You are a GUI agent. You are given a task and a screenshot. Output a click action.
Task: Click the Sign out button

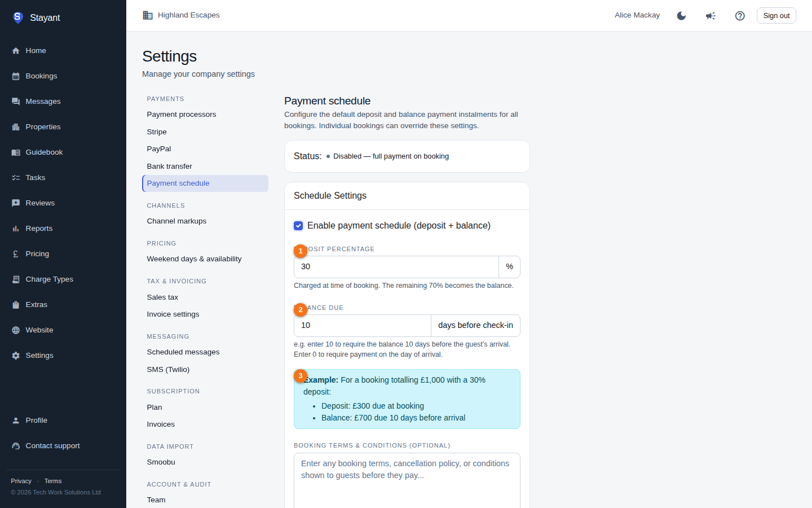pos(776,16)
